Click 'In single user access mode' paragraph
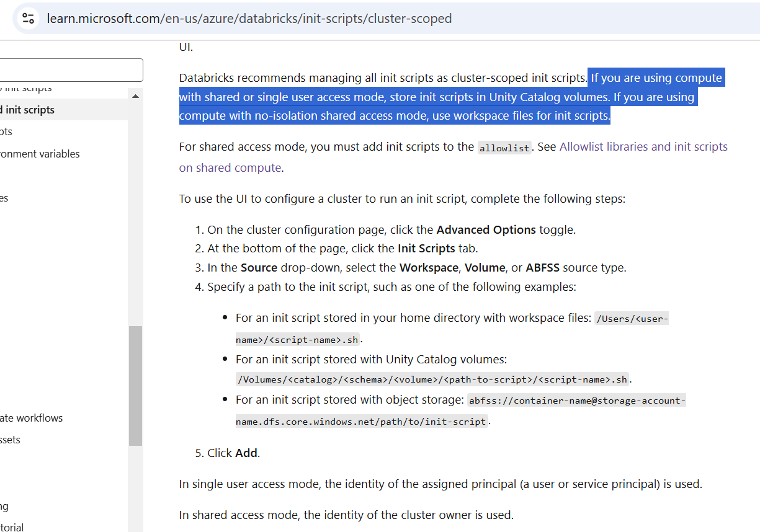 coord(440,484)
